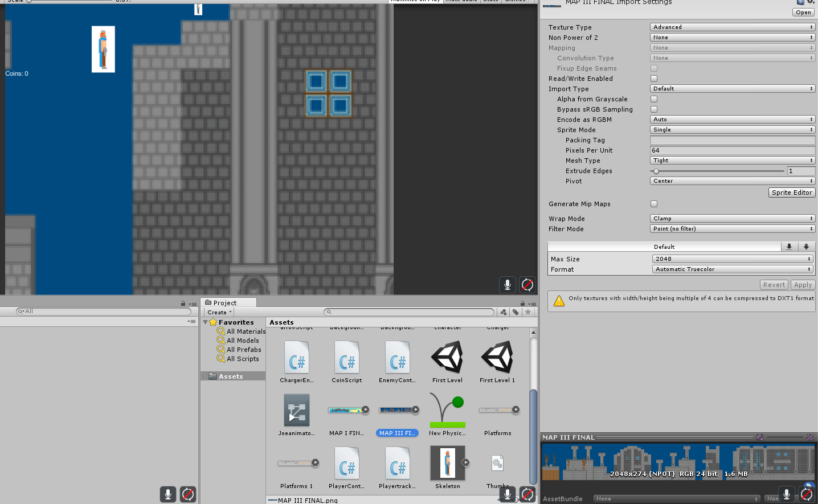Select the Joeanimato... animator controller icon
818x504 pixels.
297,410
